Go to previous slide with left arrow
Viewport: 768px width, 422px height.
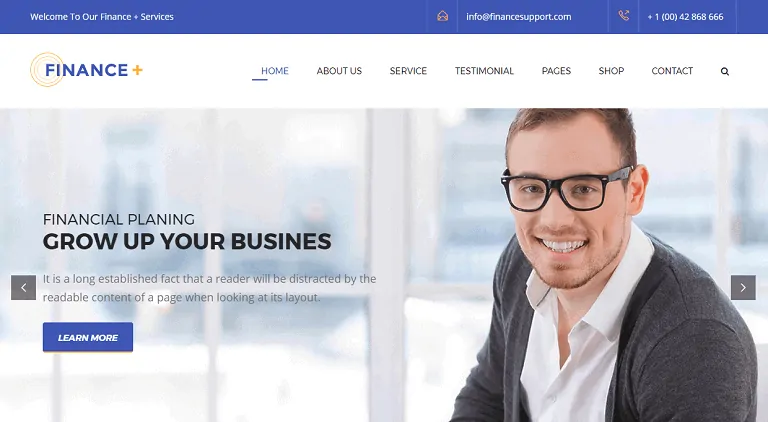24,287
